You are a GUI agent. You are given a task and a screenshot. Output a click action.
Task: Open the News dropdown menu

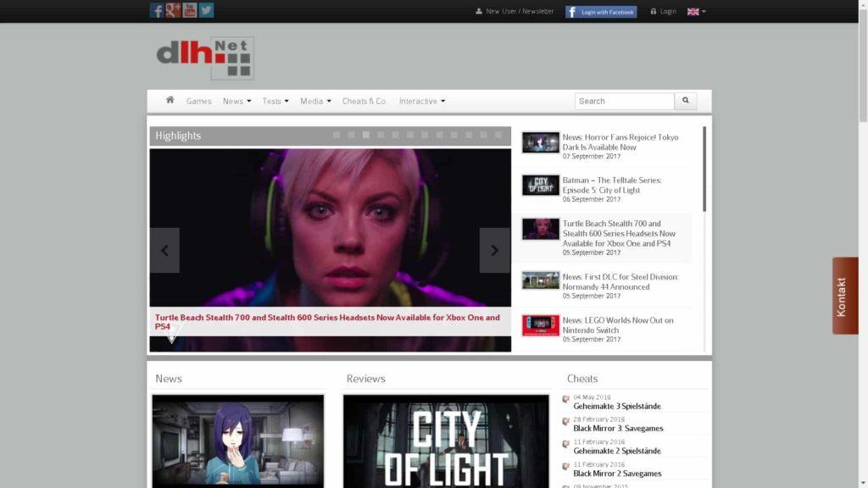236,101
